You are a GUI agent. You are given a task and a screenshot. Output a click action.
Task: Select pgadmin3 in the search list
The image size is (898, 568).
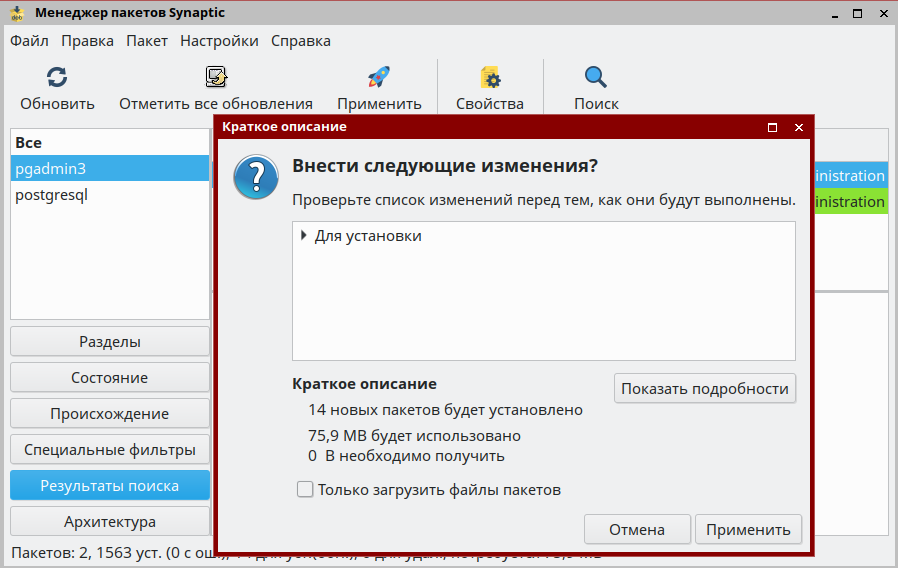point(110,168)
